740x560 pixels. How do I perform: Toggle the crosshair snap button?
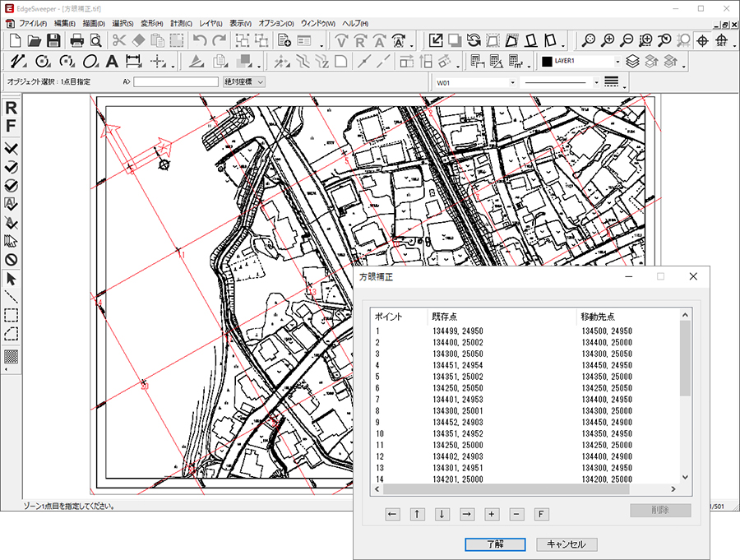pos(703,40)
